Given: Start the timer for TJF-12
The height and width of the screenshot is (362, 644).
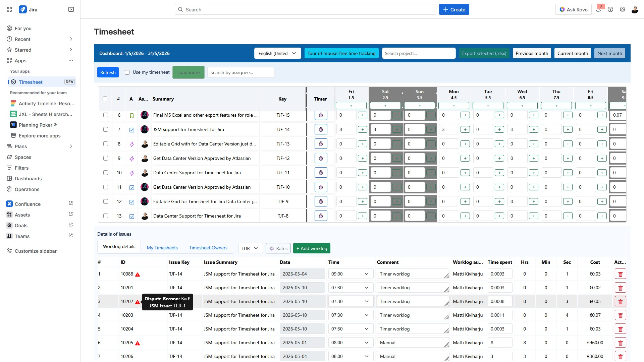Looking at the screenshot, I should [x=321, y=158].
